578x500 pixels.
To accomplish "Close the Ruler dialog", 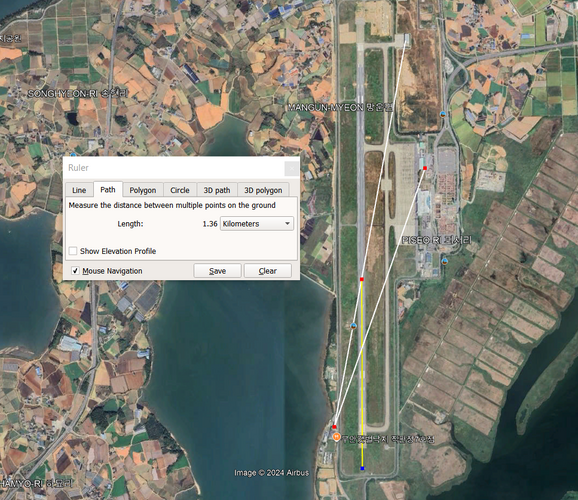I will pyautogui.click(x=292, y=169).
